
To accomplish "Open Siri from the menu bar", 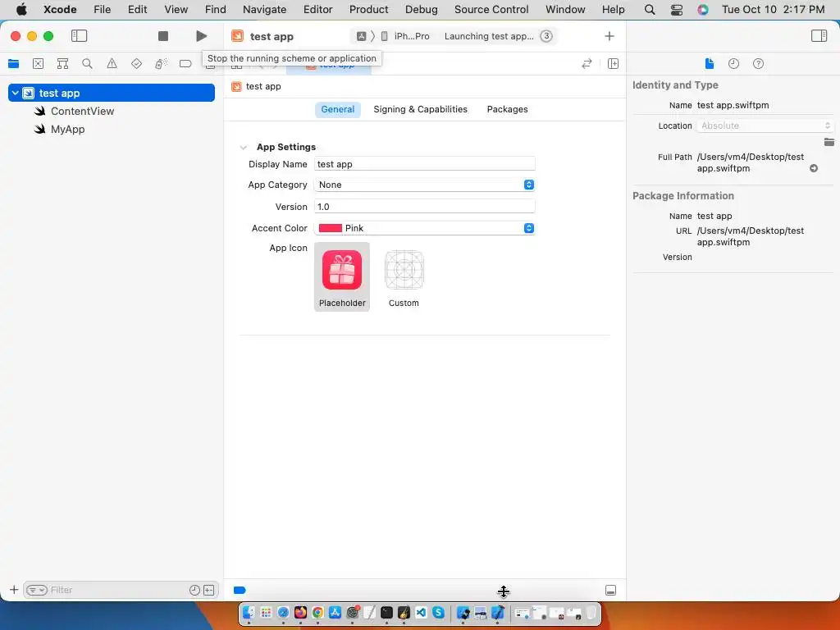I will tap(703, 9).
